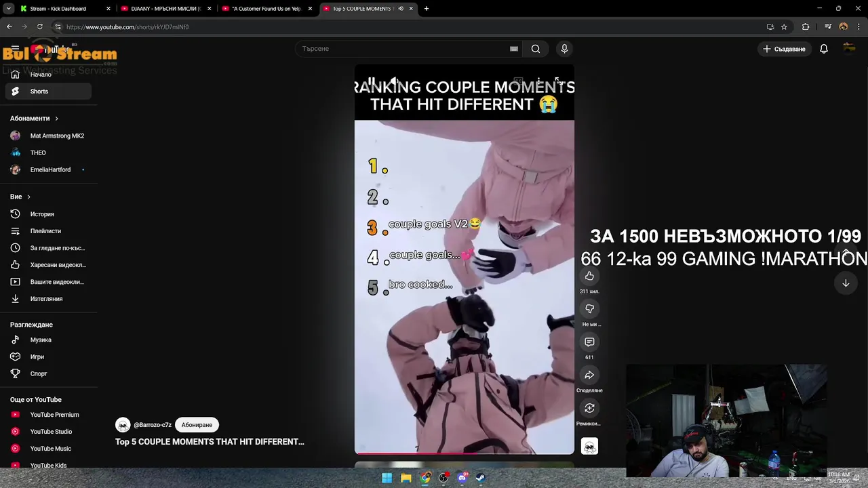Expand the Абонаменти subscriptions section
This screenshot has height=488, width=868.
(x=34, y=119)
